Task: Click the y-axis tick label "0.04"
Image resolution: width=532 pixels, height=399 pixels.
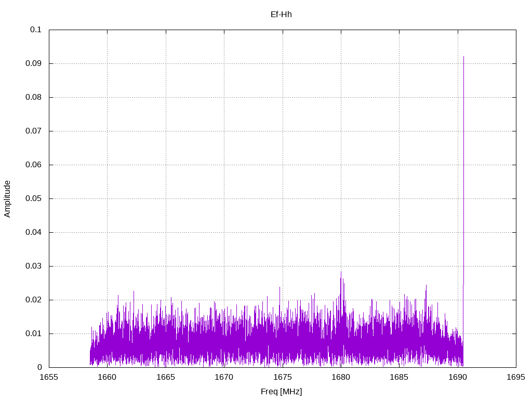Action: coord(34,232)
